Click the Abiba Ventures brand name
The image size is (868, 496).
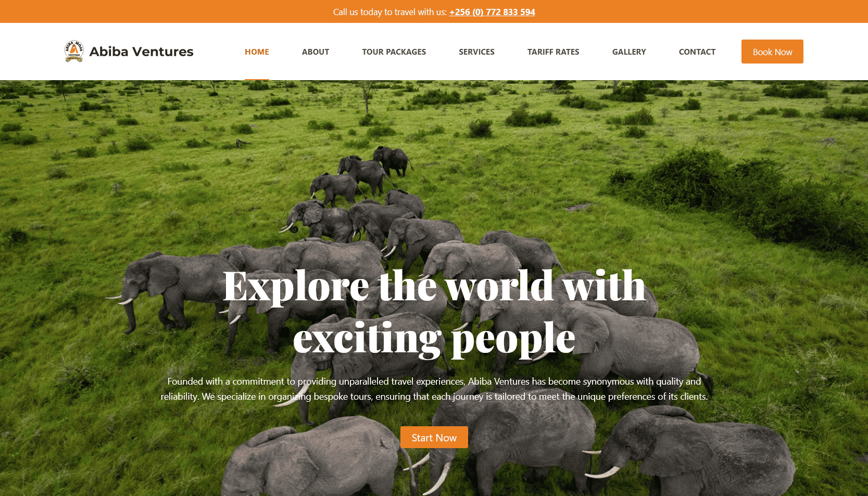(141, 52)
